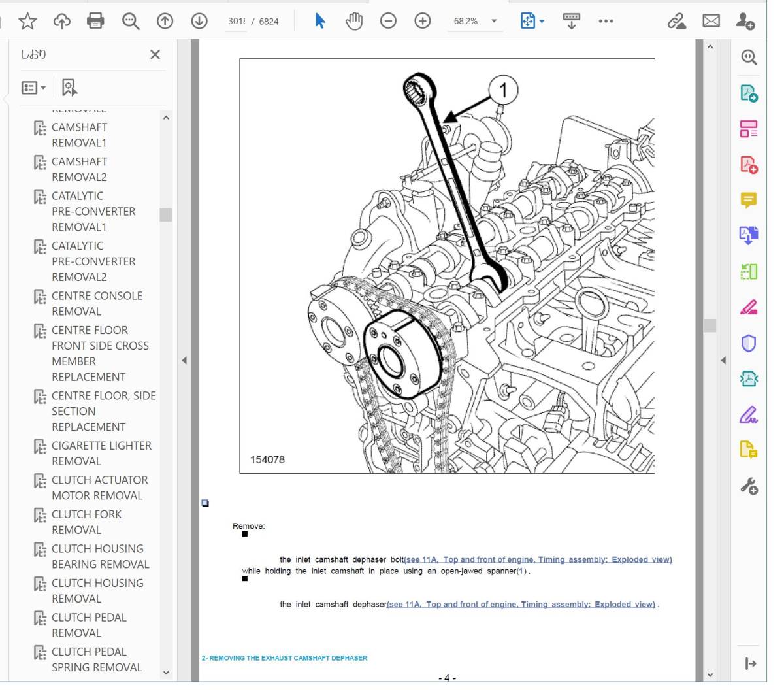The image size is (784, 698).
Task: Go to CLUTCH HOUSING REMOVAL bookmark
Action: [x=97, y=590]
